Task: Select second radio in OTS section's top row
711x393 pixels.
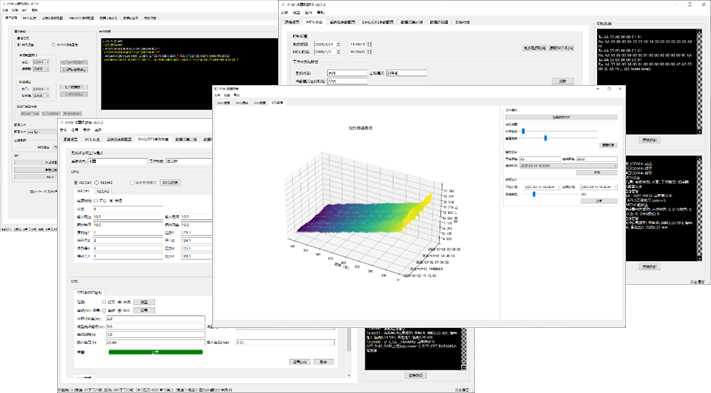Action: (x=119, y=302)
